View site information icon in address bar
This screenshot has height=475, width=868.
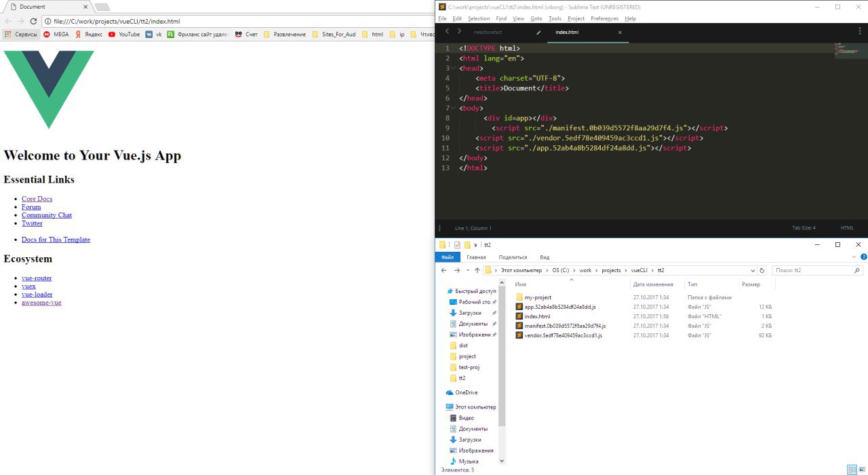pyautogui.click(x=47, y=22)
